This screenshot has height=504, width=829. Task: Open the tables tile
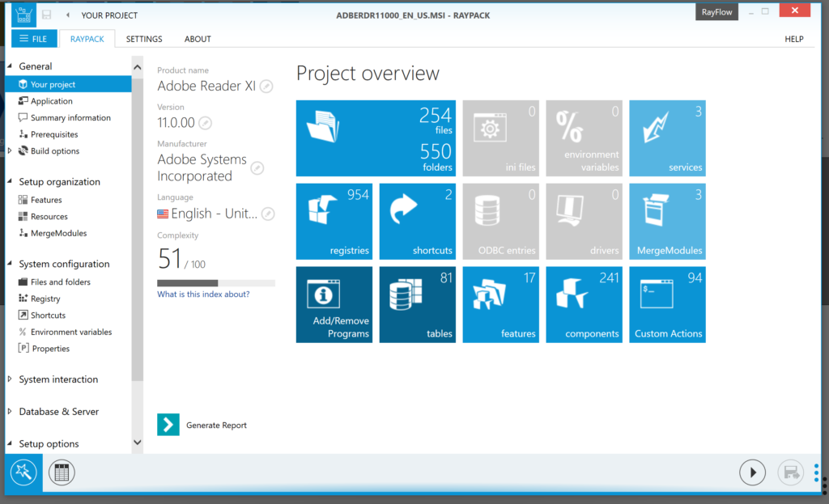[418, 304]
